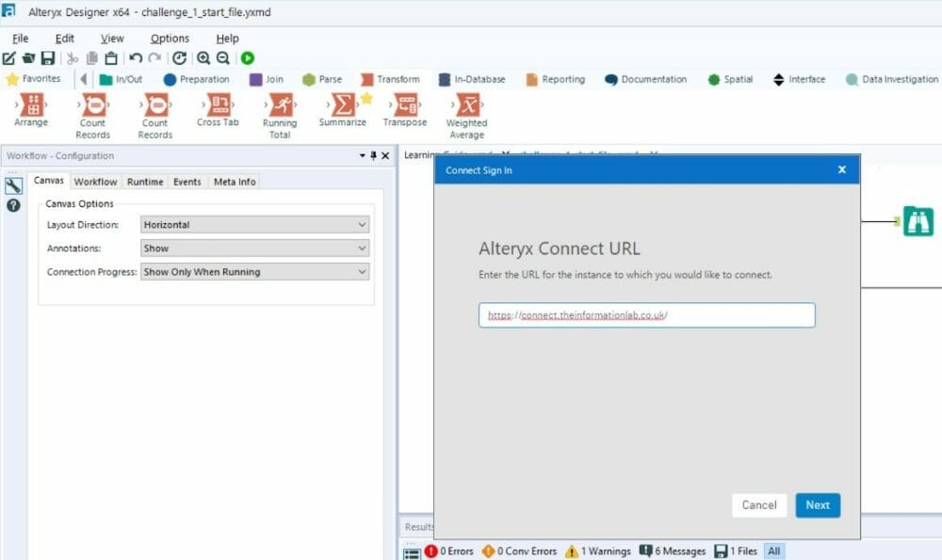Image resolution: width=942 pixels, height=560 pixels.
Task: Click the Paste clipboard icon
Action: (x=111, y=58)
